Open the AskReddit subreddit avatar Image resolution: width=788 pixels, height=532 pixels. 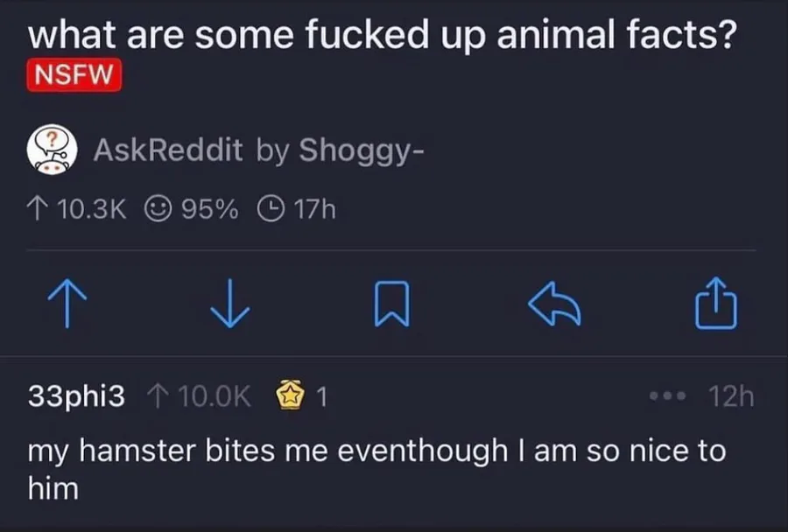click(x=52, y=150)
